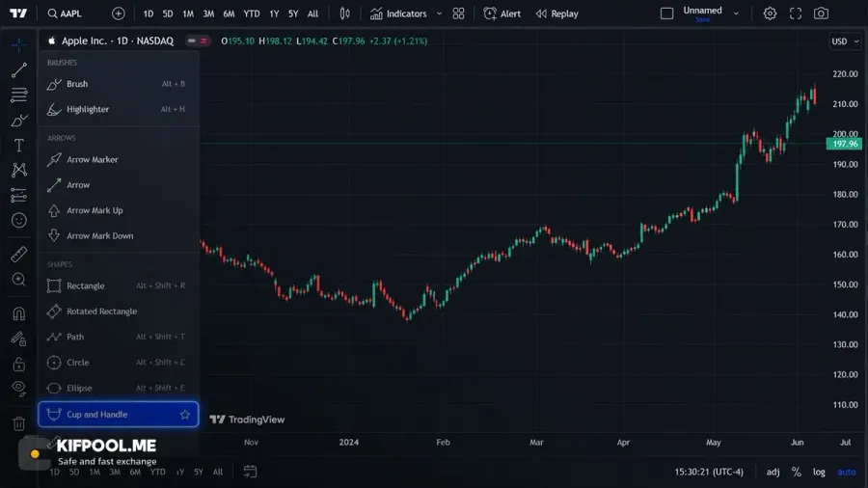Open the emoji icons tool
Viewport: 868px width, 488px height.
tap(19, 220)
